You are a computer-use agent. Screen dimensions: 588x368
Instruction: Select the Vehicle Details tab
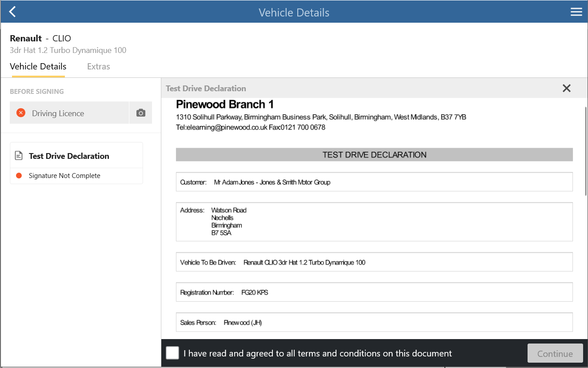(38, 67)
